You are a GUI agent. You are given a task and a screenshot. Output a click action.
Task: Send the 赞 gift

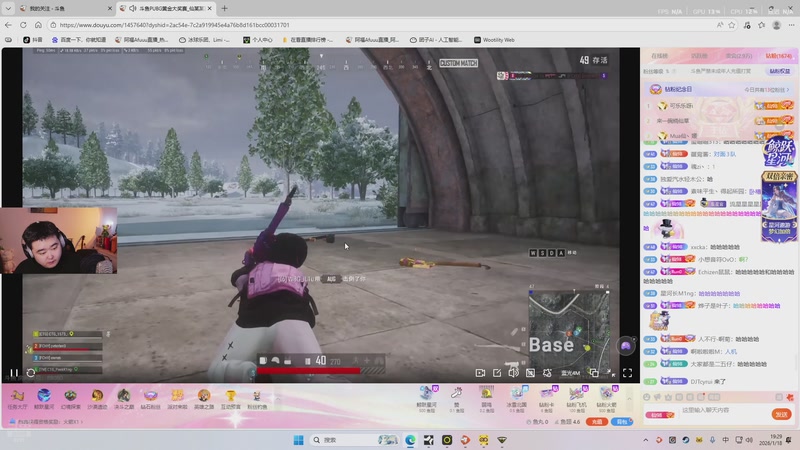click(x=457, y=398)
